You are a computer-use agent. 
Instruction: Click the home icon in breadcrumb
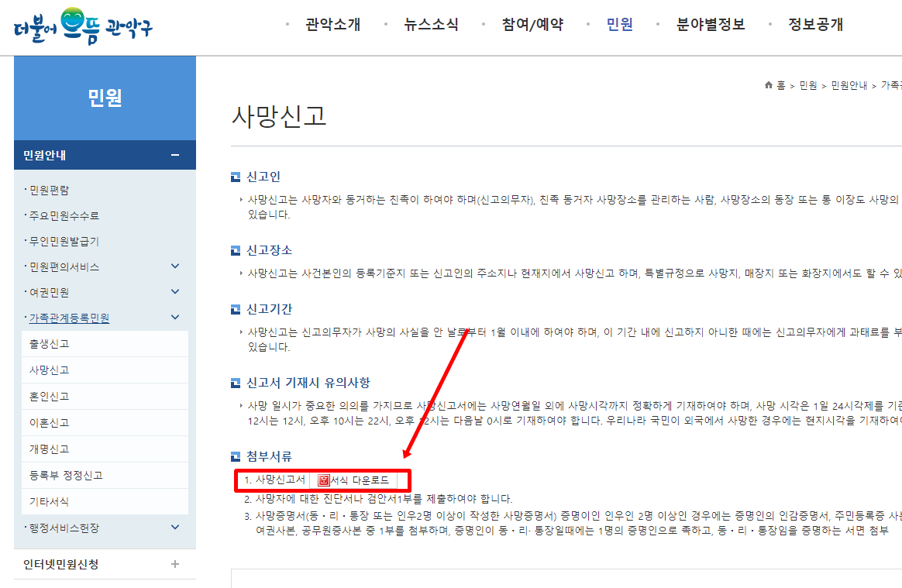pyautogui.click(x=769, y=85)
